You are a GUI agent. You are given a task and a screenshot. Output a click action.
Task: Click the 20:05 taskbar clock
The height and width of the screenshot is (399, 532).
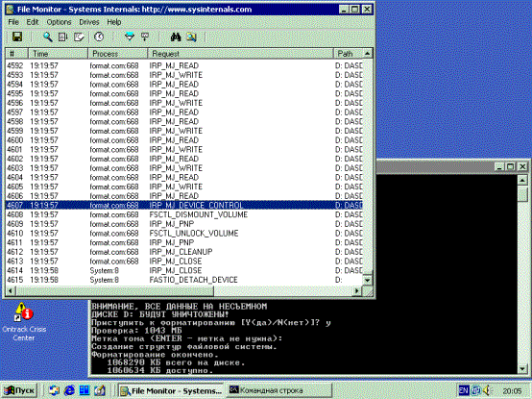512,391
